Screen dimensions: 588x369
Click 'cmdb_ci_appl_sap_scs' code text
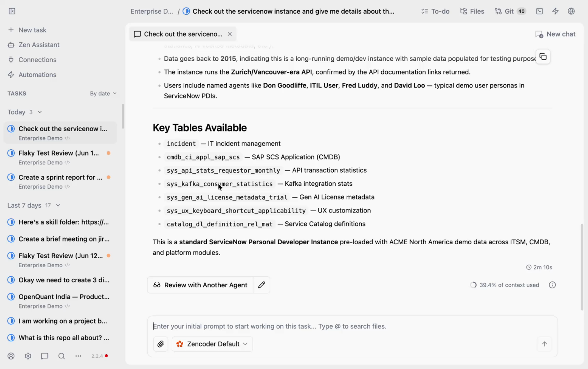tap(203, 157)
